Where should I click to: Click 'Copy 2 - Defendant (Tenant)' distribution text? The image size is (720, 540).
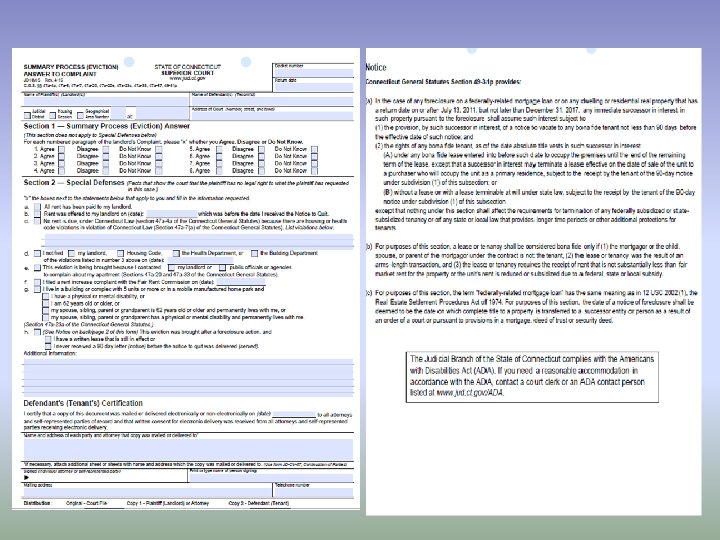pos(259,503)
